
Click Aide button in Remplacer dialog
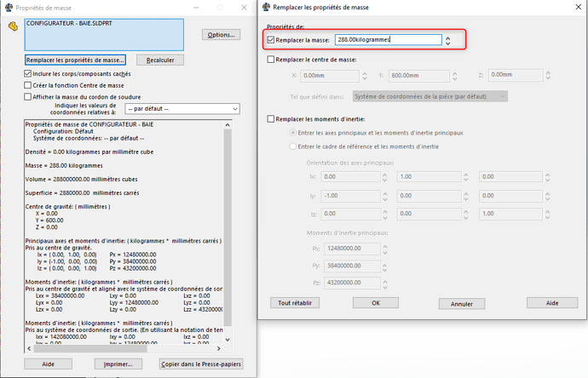[552, 303]
